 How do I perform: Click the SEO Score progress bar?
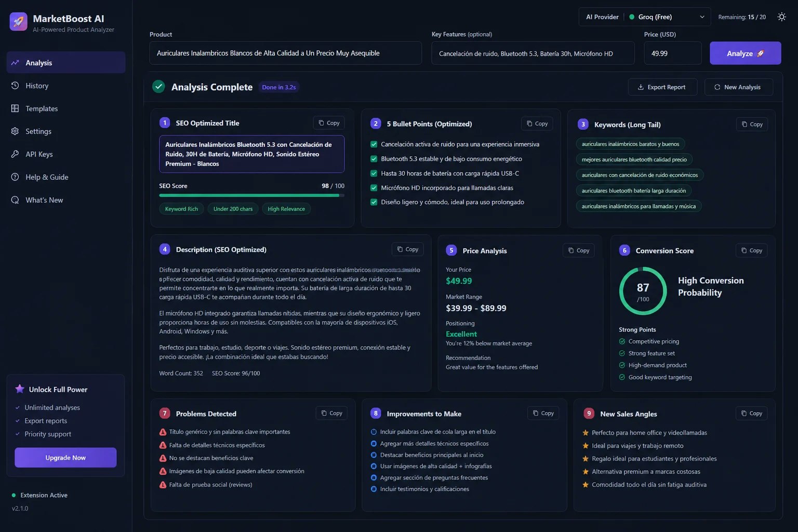(251, 195)
